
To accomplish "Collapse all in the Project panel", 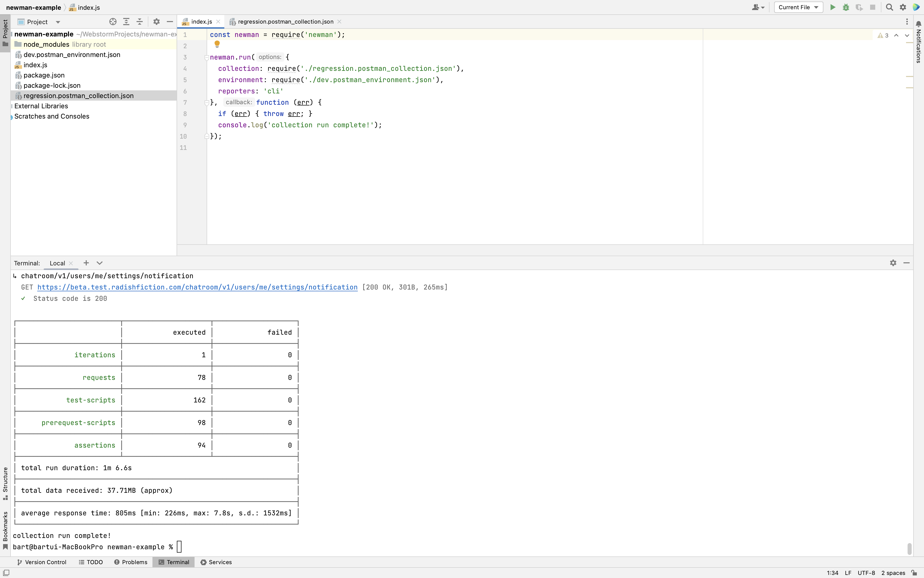I will [140, 22].
